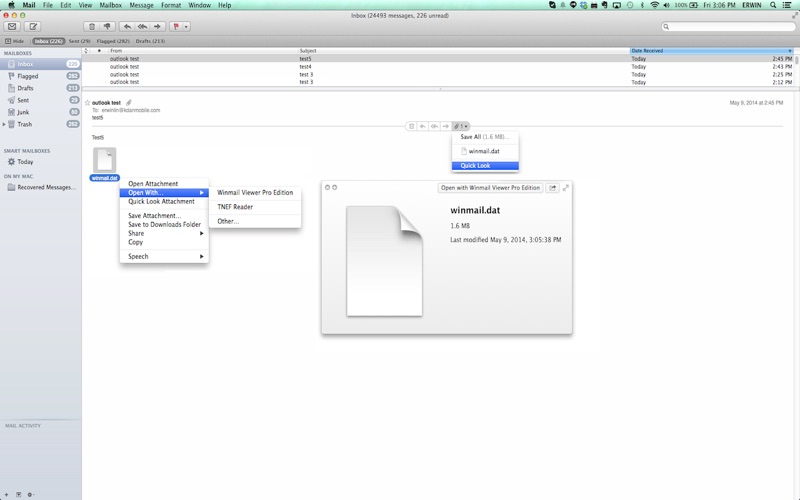Delete the message with the toolbar trash icon

click(x=92, y=27)
